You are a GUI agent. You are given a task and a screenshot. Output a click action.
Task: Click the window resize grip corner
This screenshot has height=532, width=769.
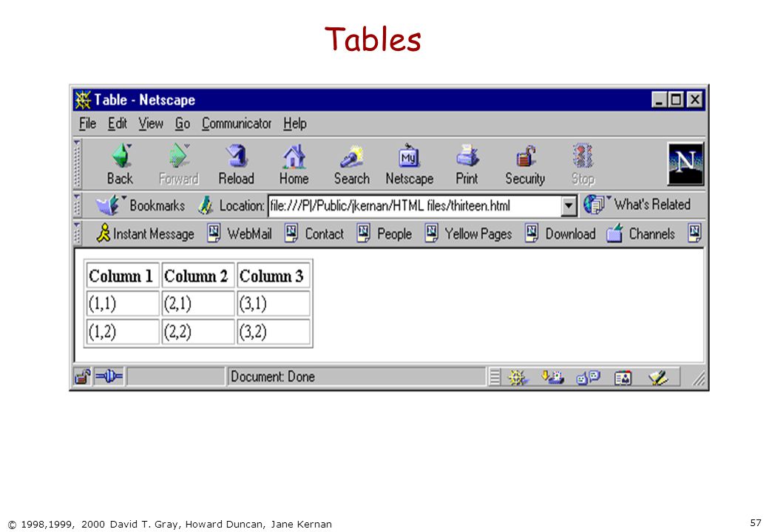click(x=698, y=378)
